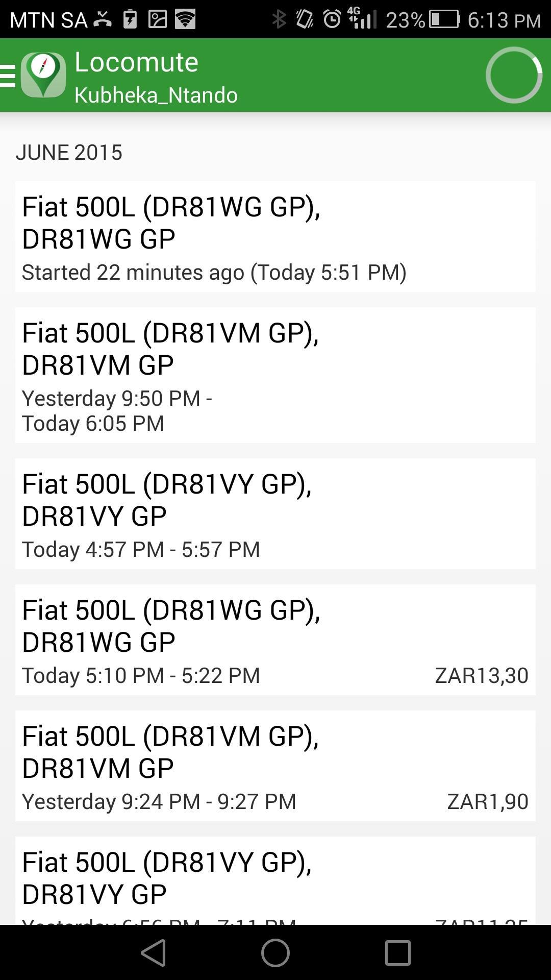Open the hamburger navigation menu
The width and height of the screenshot is (551, 980).
click(x=8, y=76)
